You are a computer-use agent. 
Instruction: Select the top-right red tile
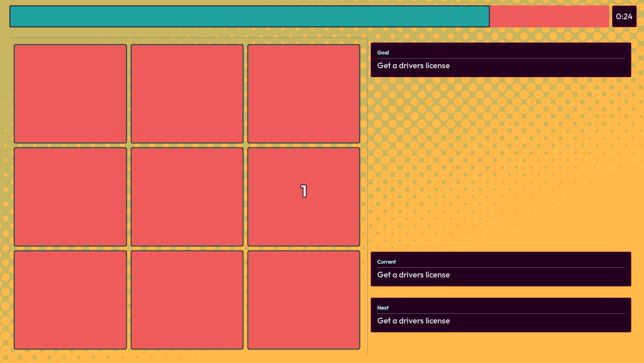(x=304, y=94)
